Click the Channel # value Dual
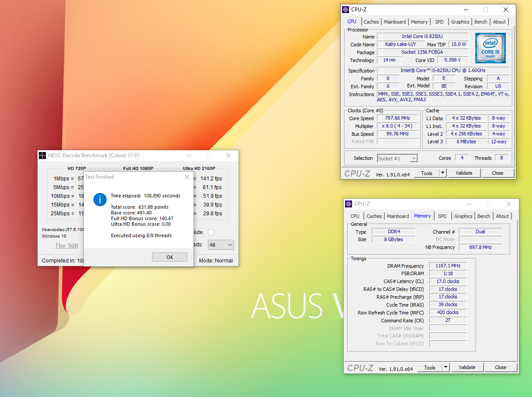 [x=480, y=231]
